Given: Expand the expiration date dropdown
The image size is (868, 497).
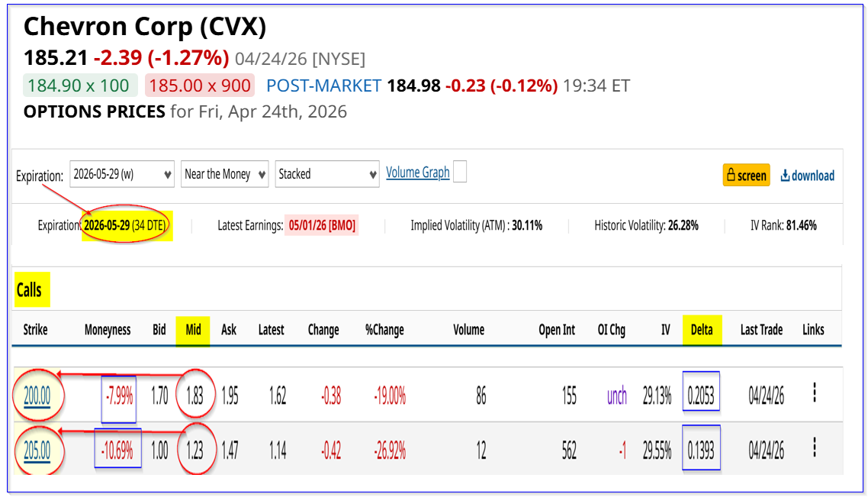Looking at the screenshot, I should pyautogui.click(x=122, y=174).
